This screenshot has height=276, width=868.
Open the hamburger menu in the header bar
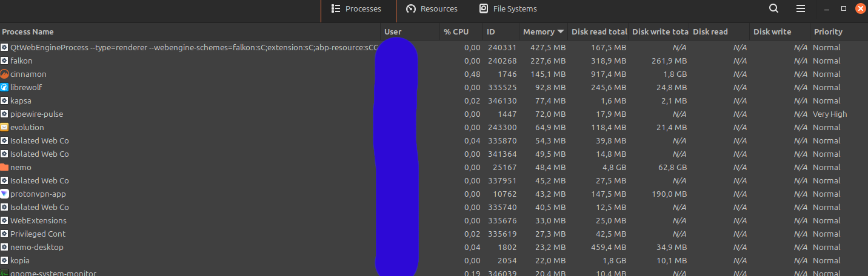(x=800, y=8)
